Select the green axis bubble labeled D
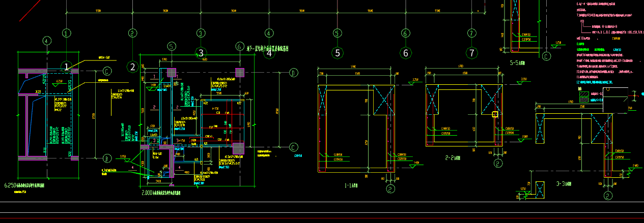The image size is (644, 223). 293,73
